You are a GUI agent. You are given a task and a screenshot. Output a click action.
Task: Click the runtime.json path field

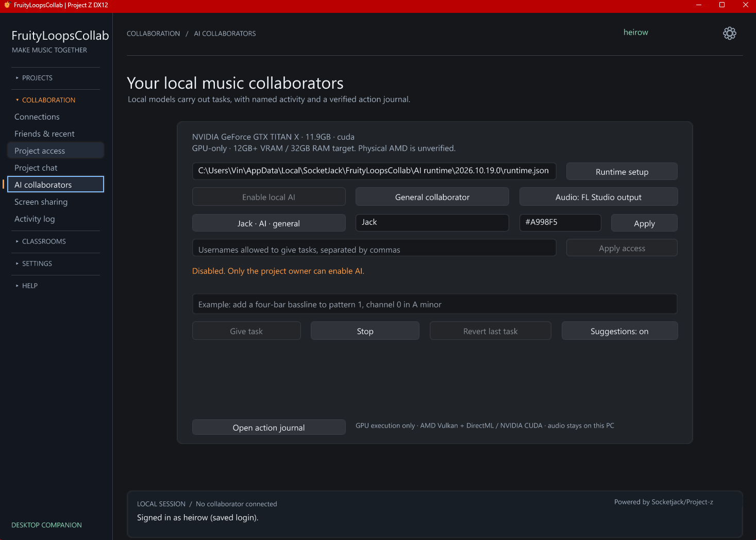click(x=374, y=171)
